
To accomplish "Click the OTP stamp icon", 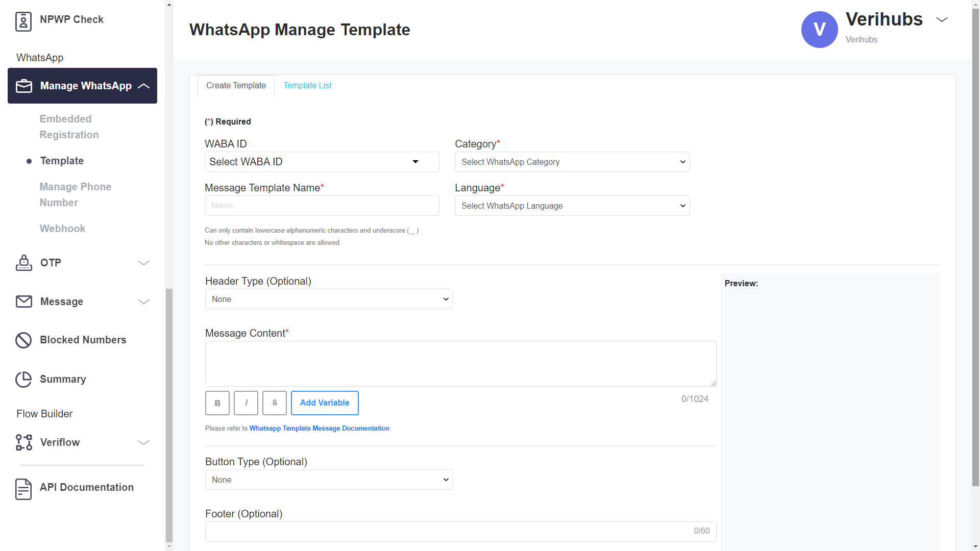I will coord(24,263).
